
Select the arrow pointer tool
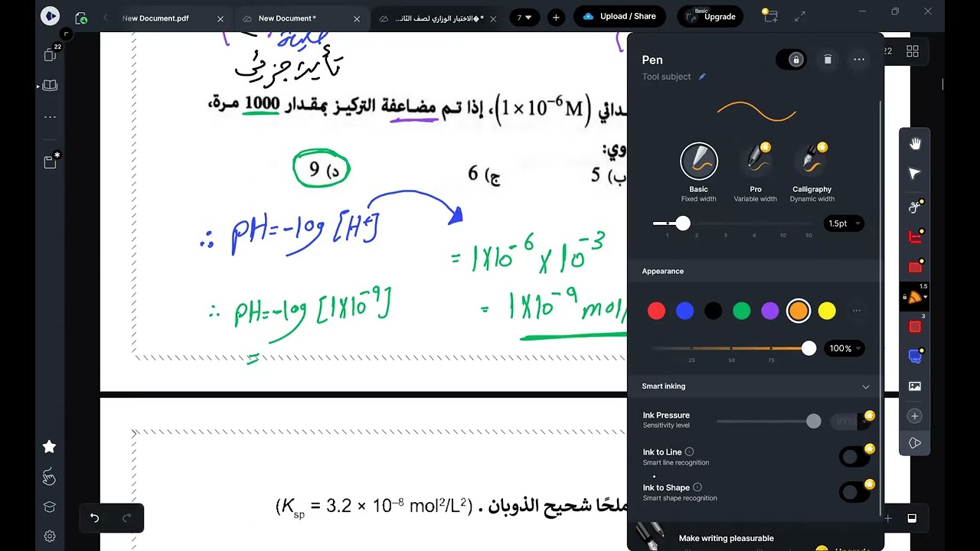(915, 174)
